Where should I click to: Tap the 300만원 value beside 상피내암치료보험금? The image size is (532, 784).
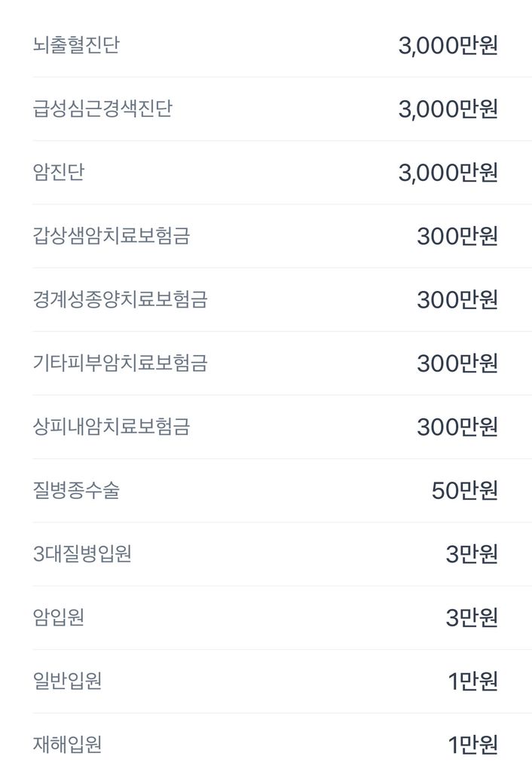point(457,427)
